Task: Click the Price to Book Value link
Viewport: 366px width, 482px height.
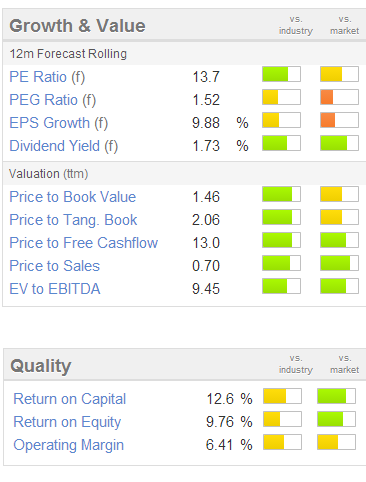Action: tap(73, 197)
